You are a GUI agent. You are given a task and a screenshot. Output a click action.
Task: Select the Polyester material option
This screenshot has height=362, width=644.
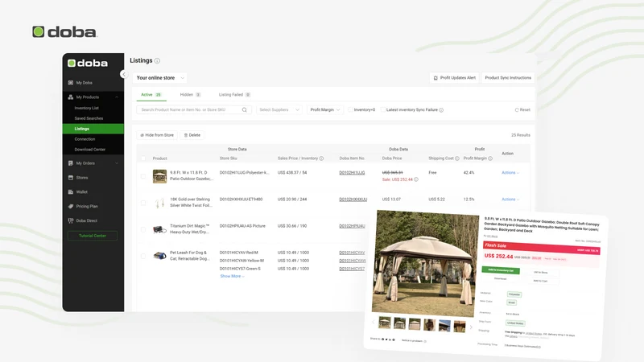click(514, 294)
